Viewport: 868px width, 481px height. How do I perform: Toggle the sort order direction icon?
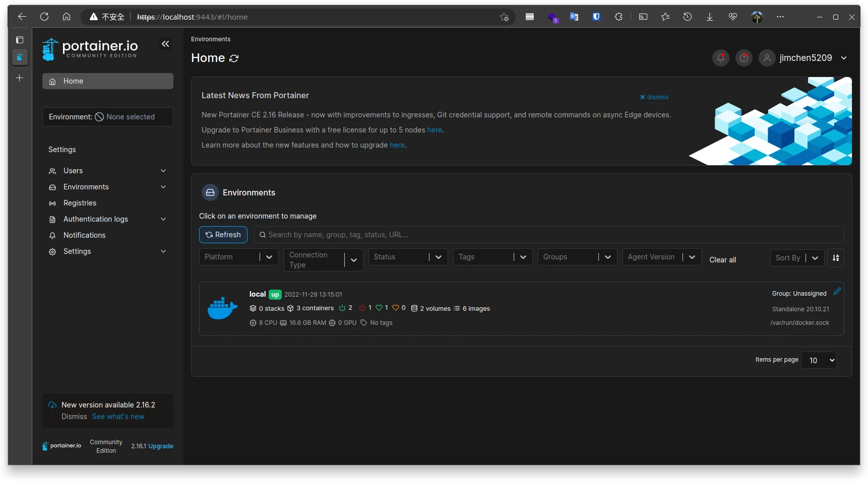click(x=835, y=258)
